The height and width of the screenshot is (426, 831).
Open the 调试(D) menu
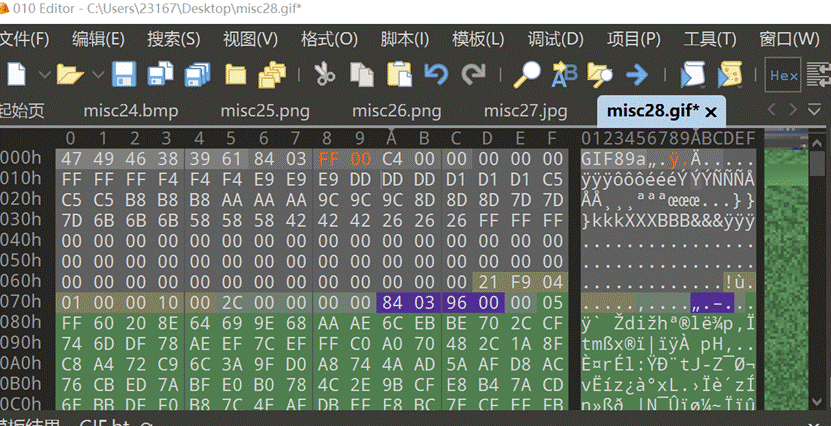555,39
